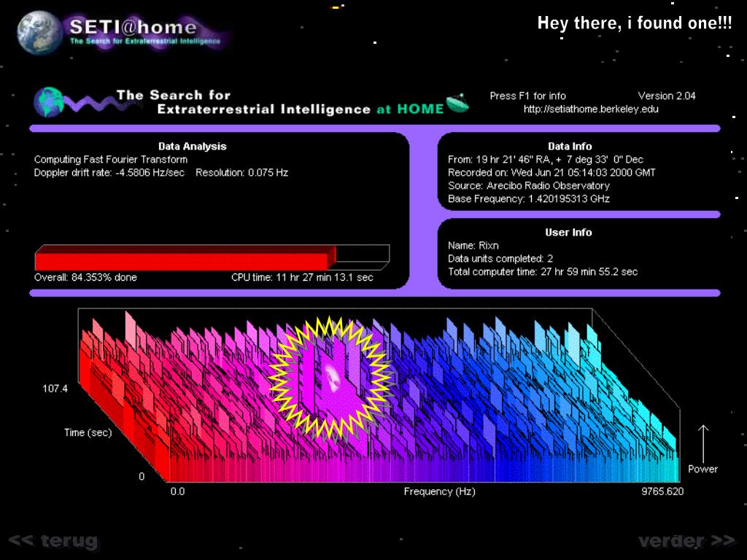The width and height of the screenshot is (747, 560).
Task: Open the setiathome.berkeley.edu link
Action: point(591,109)
